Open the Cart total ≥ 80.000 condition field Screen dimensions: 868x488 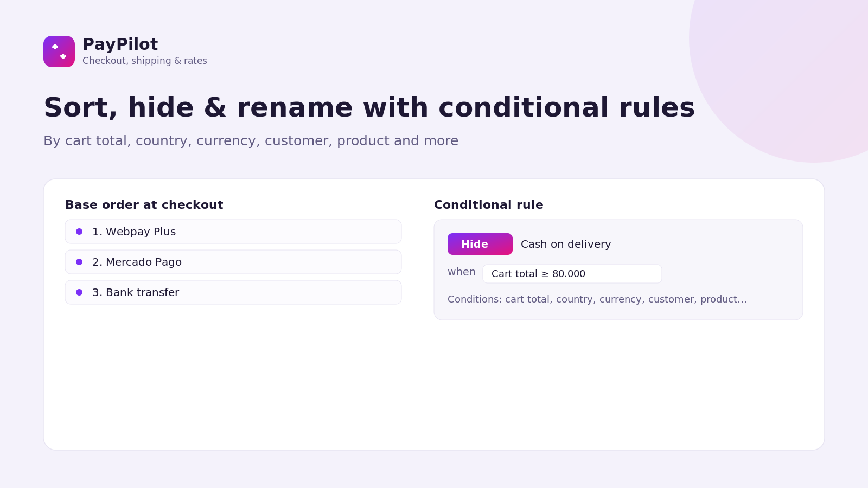(x=572, y=274)
